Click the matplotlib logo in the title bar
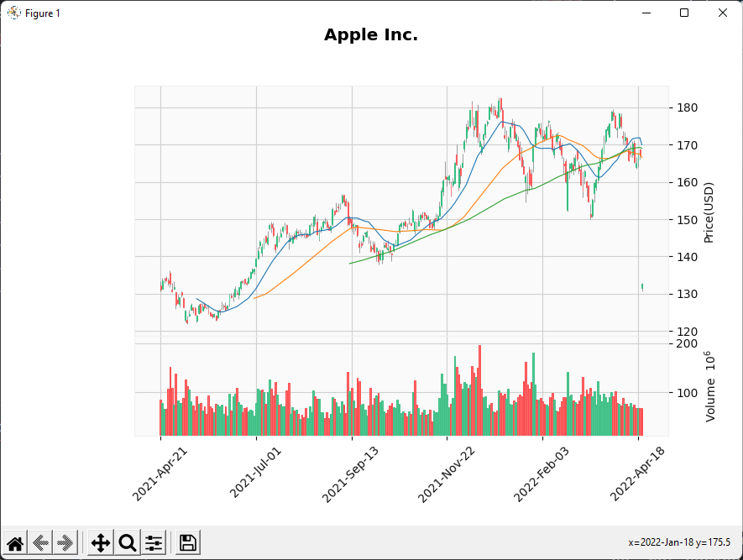This screenshot has height=560, width=743. click(12, 13)
